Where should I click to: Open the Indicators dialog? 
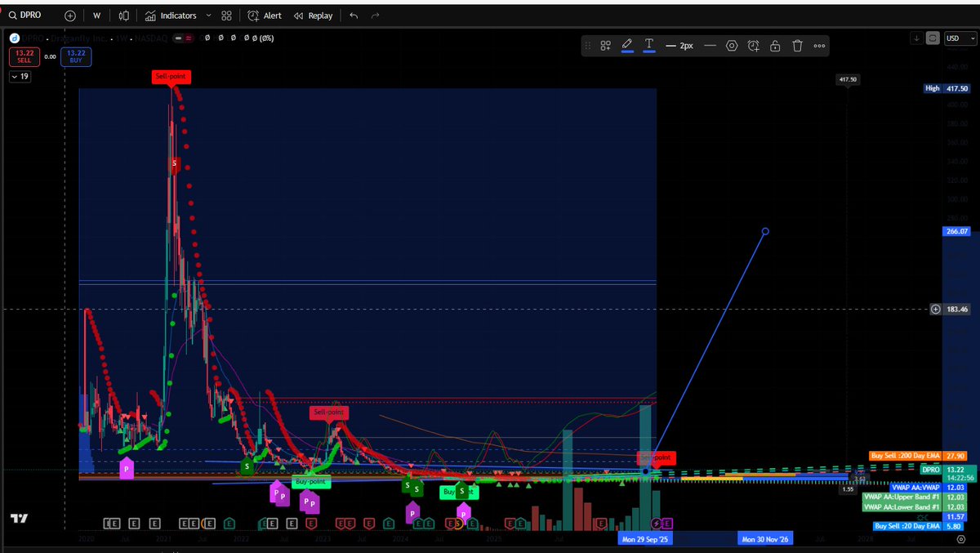pyautogui.click(x=171, y=16)
